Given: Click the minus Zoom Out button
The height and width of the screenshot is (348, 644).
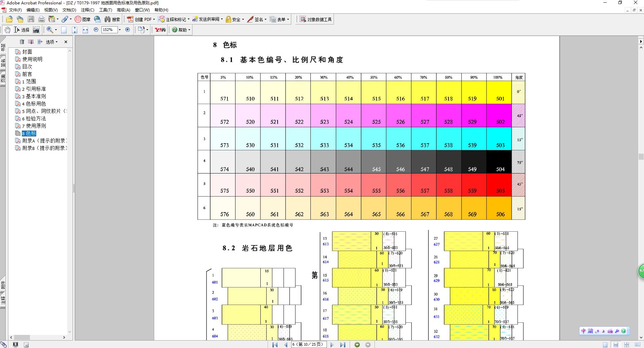Looking at the screenshot, I should click(96, 30).
